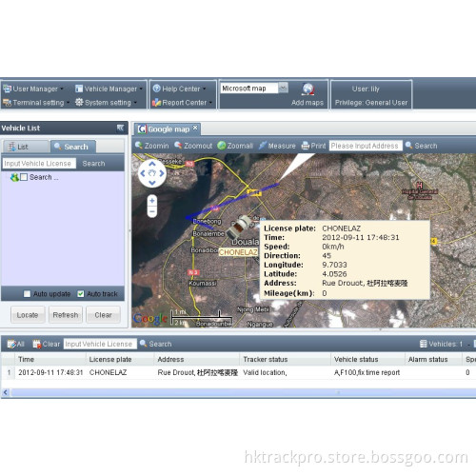This screenshot has width=476, height=476.
Task: Click the hospital H marker on map
Action: [420, 185]
